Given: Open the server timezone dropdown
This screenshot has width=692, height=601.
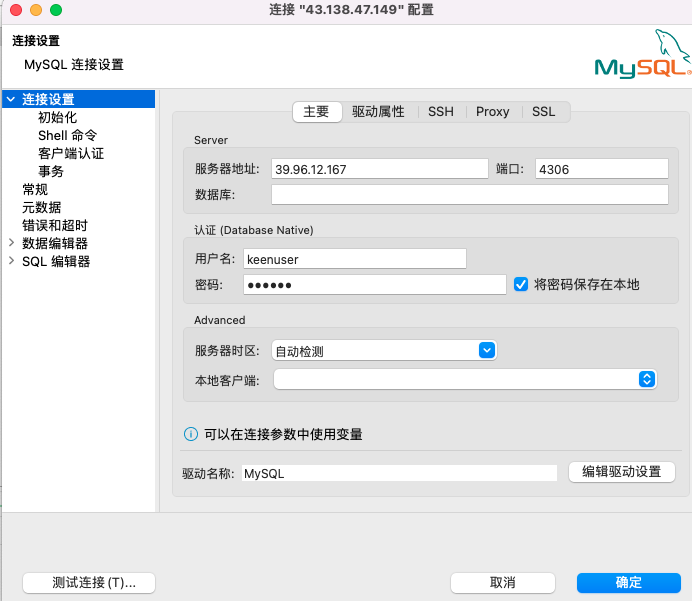Looking at the screenshot, I should [x=487, y=350].
